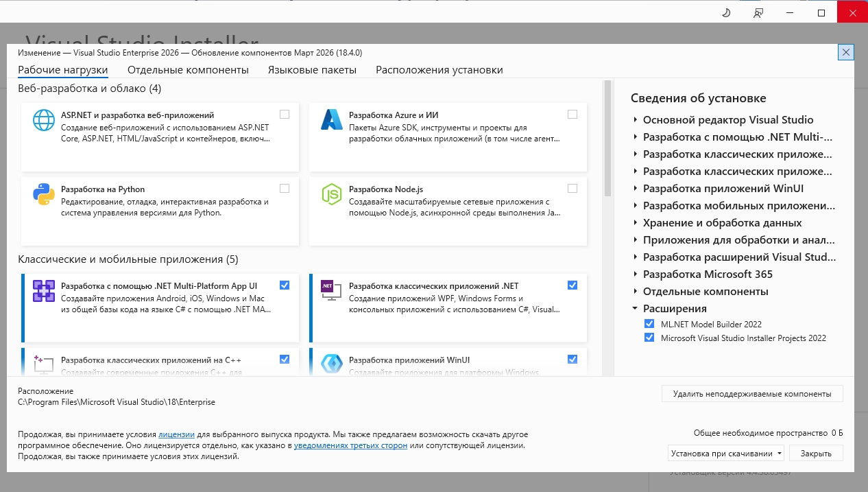Screen dimensions: 868x492
Task: Click the Python workload icon
Action: [44, 194]
